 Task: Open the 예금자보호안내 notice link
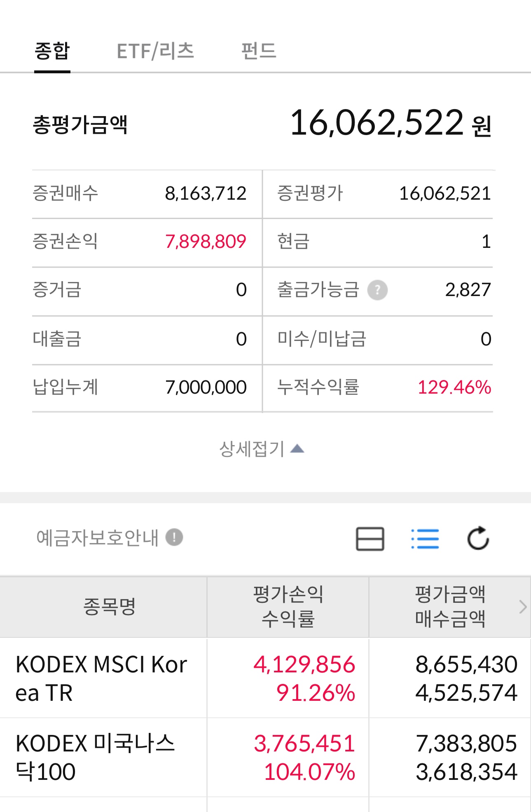[97, 538]
